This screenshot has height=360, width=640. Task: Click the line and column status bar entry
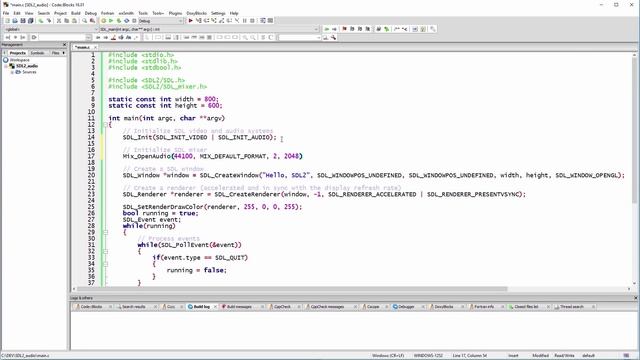point(469,356)
